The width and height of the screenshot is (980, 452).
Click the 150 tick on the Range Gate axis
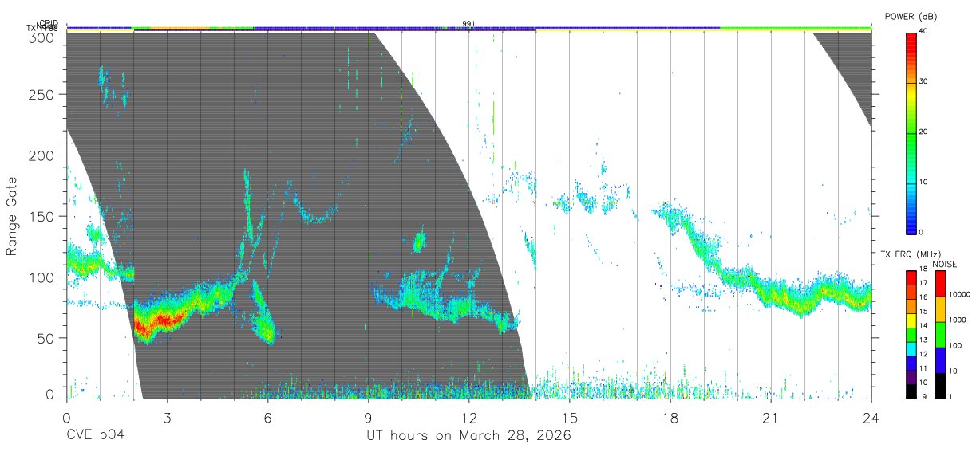point(42,216)
